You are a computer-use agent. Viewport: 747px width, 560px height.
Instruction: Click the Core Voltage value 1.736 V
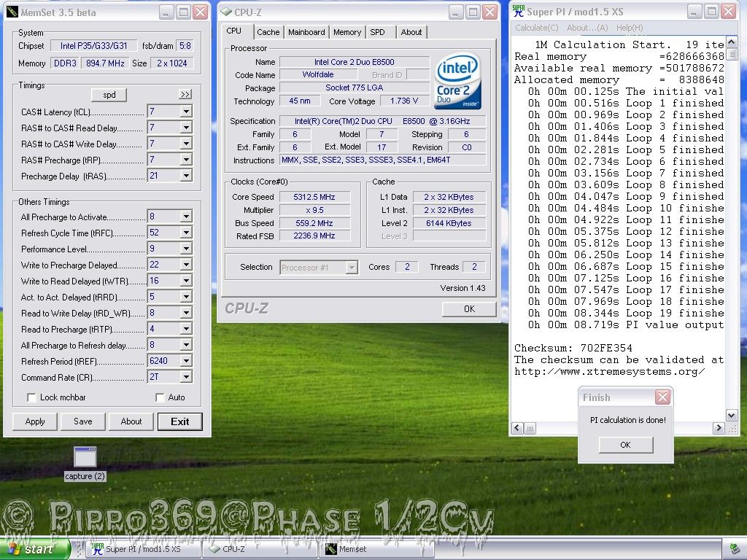(404, 101)
